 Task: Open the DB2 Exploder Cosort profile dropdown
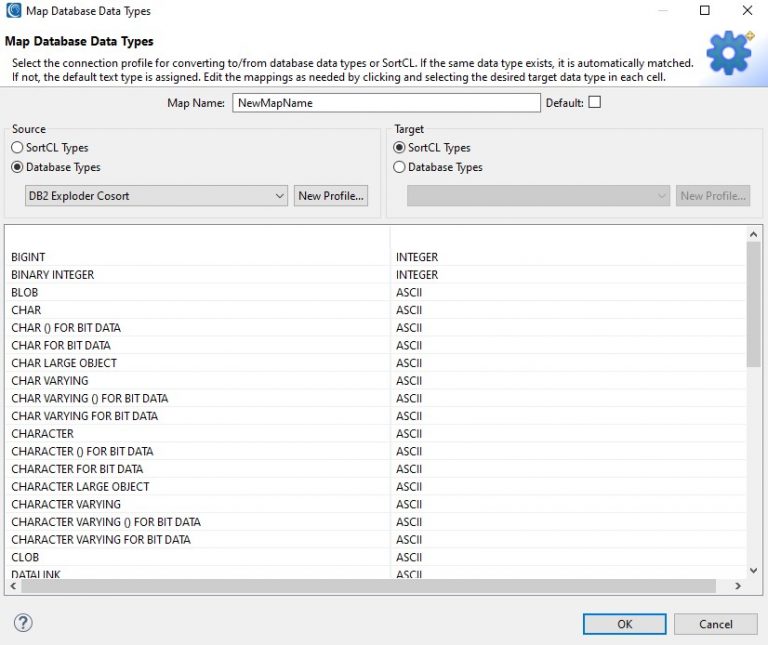pyautogui.click(x=156, y=196)
